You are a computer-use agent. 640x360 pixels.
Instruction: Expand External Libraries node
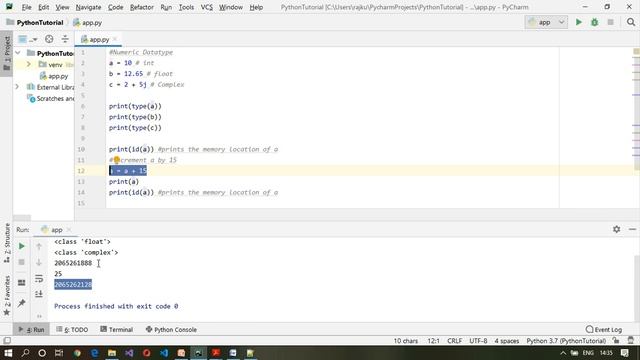point(17,87)
